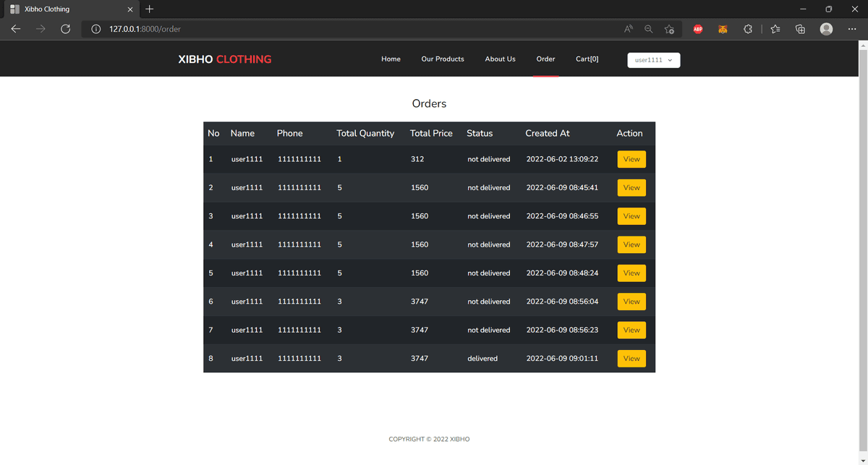
Task: Click the 'Created At' column header
Action: click(x=548, y=133)
